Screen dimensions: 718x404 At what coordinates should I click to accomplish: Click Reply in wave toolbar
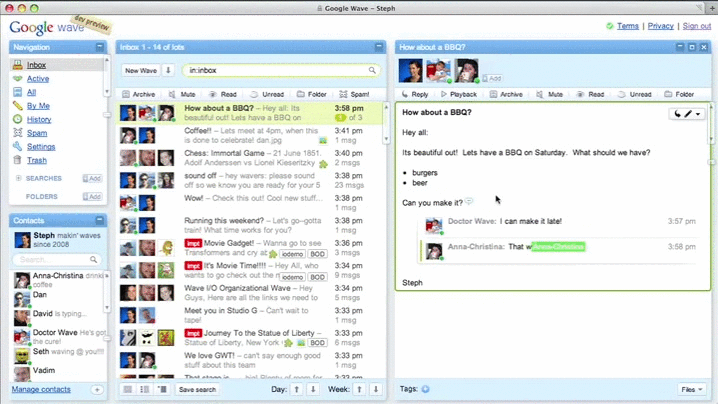[x=415, y=94]
